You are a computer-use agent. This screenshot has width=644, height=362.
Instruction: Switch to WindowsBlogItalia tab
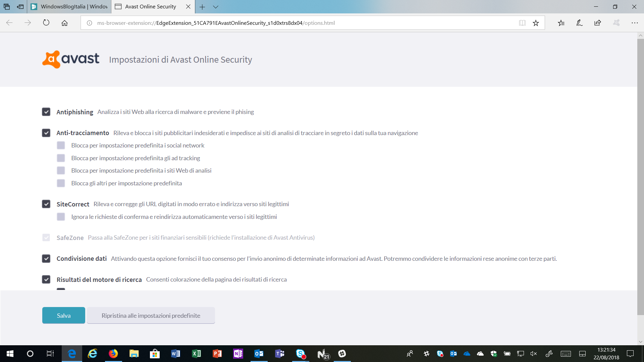tap(69, 7)
